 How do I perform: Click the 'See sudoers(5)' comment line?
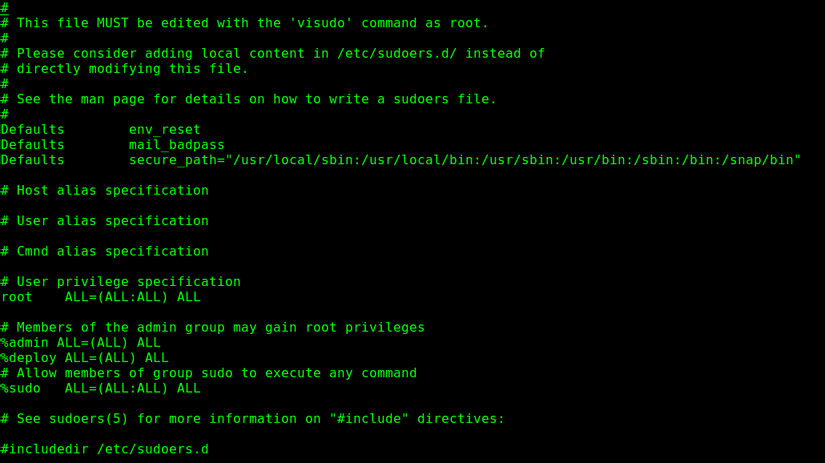click(x=252, y=419)
